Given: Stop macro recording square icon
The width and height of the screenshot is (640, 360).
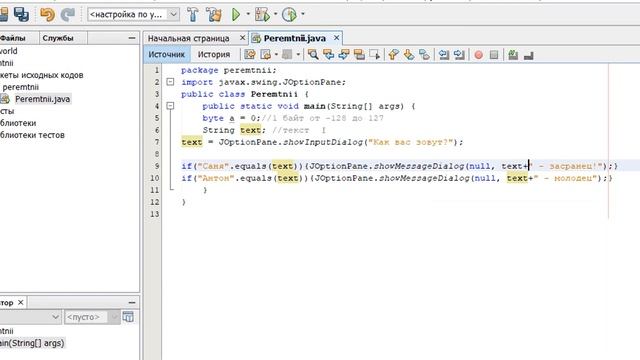Looking at the screenshot, I should click(x=494, y=55).
